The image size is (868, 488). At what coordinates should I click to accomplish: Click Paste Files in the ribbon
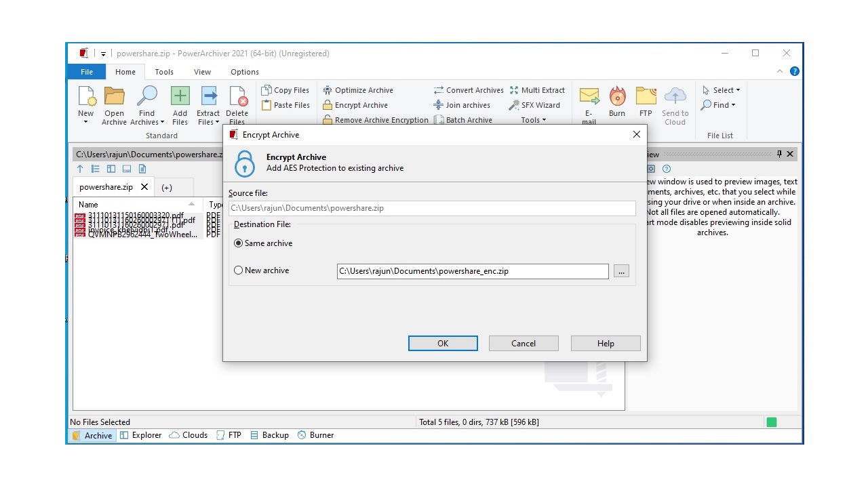click(x=285, y=105)
